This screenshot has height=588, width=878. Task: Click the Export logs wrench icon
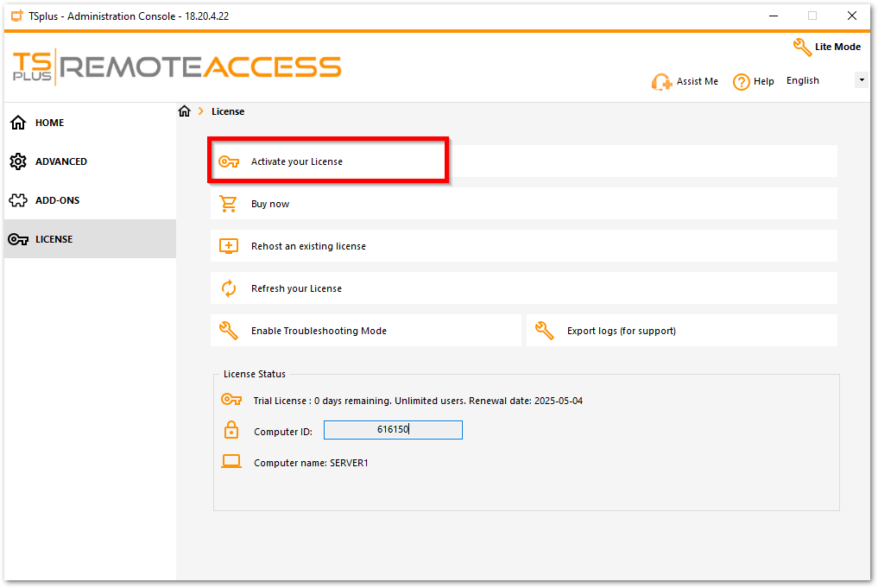tap(545, 331)
